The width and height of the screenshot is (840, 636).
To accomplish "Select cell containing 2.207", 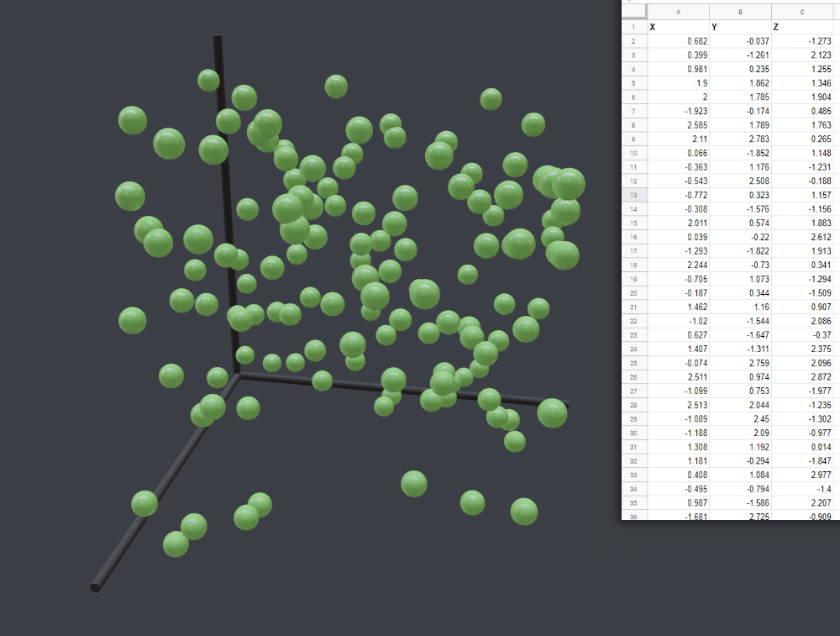I will coord(802,503).
